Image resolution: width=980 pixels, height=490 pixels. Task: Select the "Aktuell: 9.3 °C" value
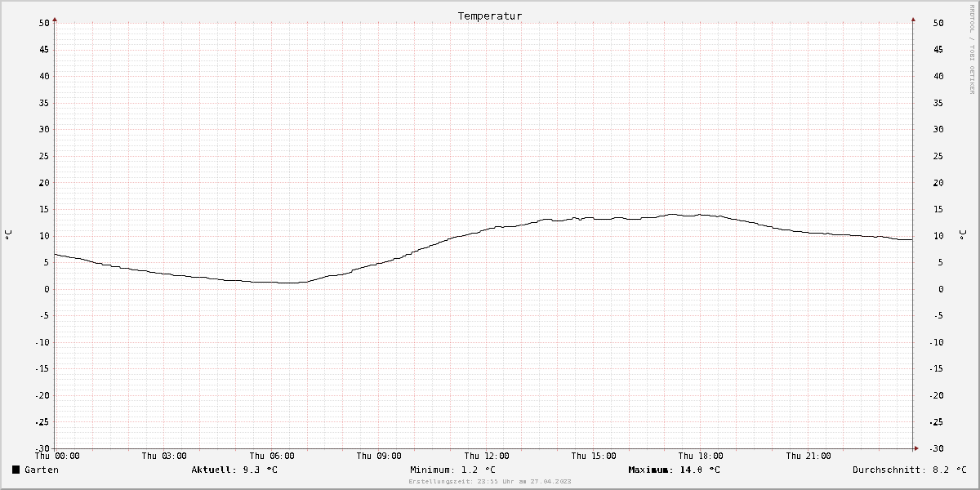pyautogui.click(x=234, y=470)
